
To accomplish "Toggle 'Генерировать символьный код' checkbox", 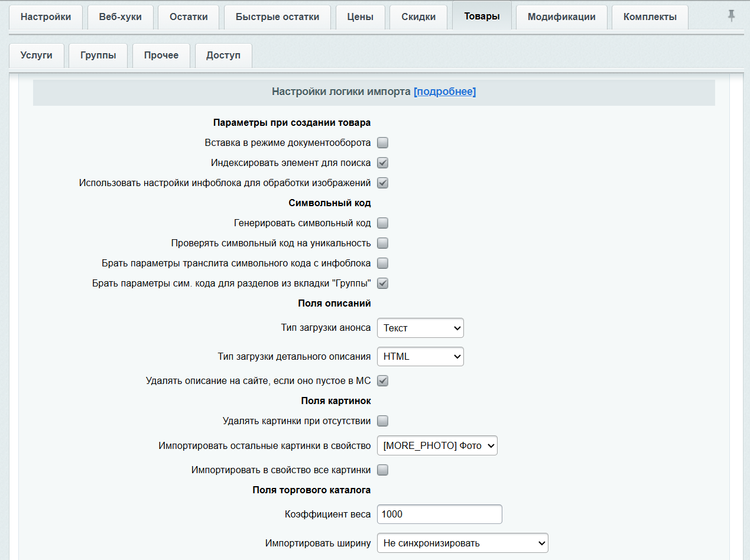I will [382, 223].
